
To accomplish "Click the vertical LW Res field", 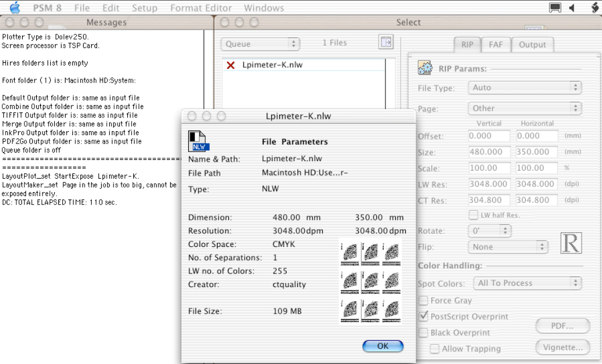I will [489, 184].
